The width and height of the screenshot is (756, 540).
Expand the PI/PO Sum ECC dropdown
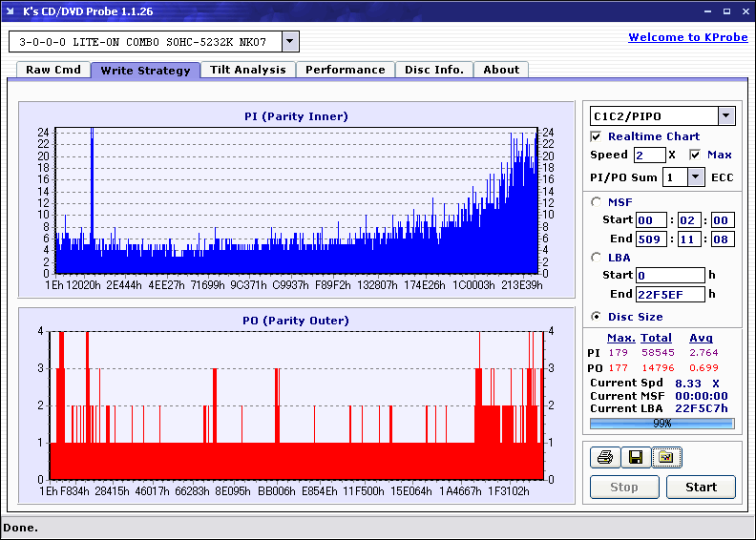click(x=695, y=177)
